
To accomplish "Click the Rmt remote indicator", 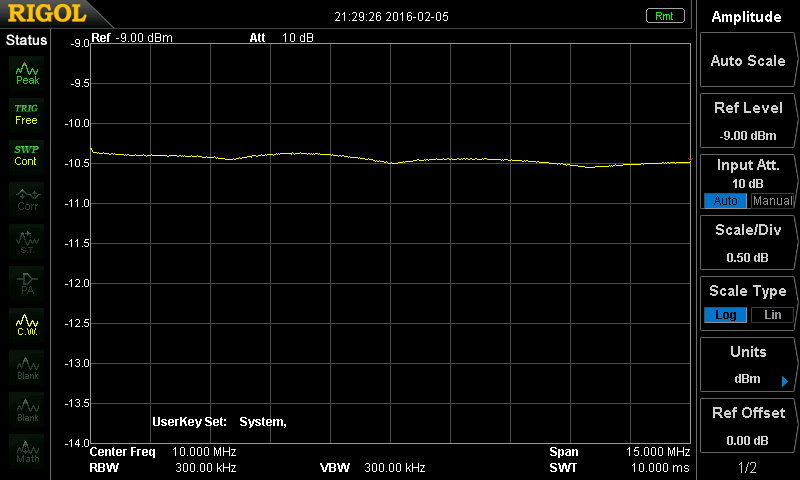I will pyautogui.click(x=665, y=16).
